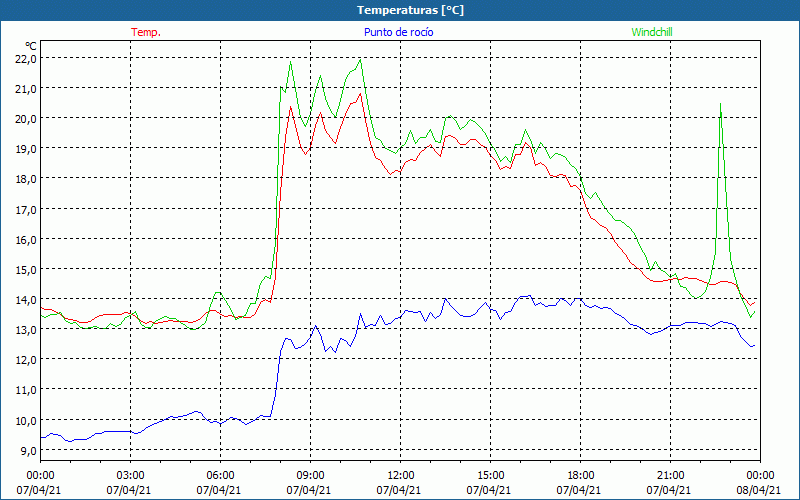This screenshot has height=500, width=800.
Task: Click the 9,0 y-axis label
Action: (x=29, y=451)
